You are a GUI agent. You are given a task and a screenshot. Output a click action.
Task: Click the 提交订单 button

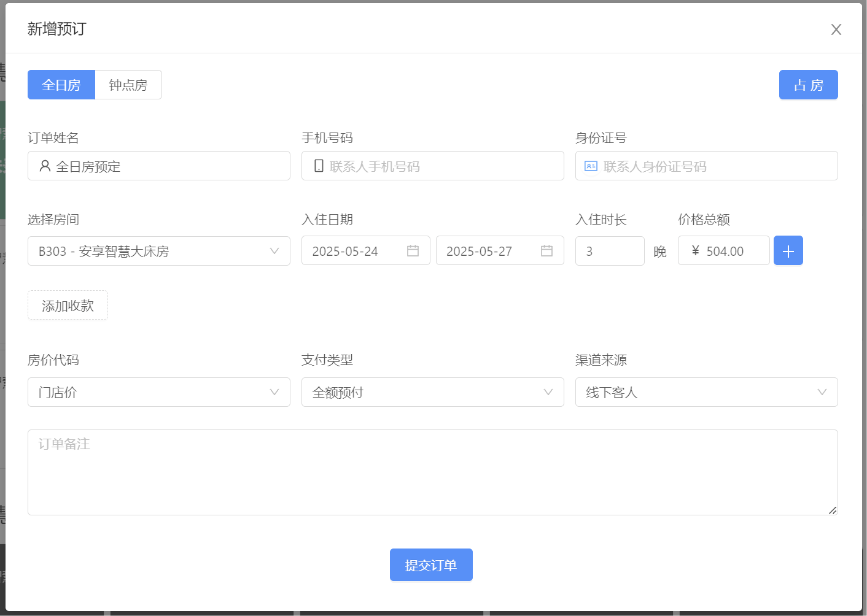tap(431, 564)
